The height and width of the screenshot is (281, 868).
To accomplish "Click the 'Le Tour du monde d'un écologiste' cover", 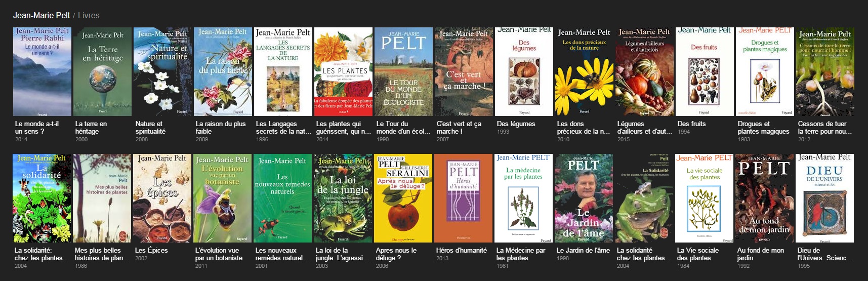I will coord(403,72).
